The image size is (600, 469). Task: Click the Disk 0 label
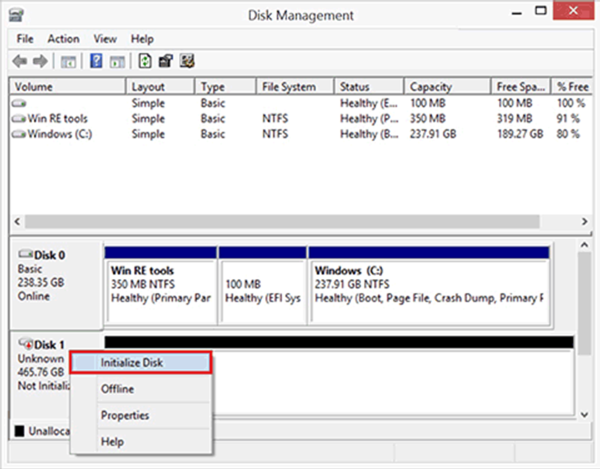click(x=49, y=255)
